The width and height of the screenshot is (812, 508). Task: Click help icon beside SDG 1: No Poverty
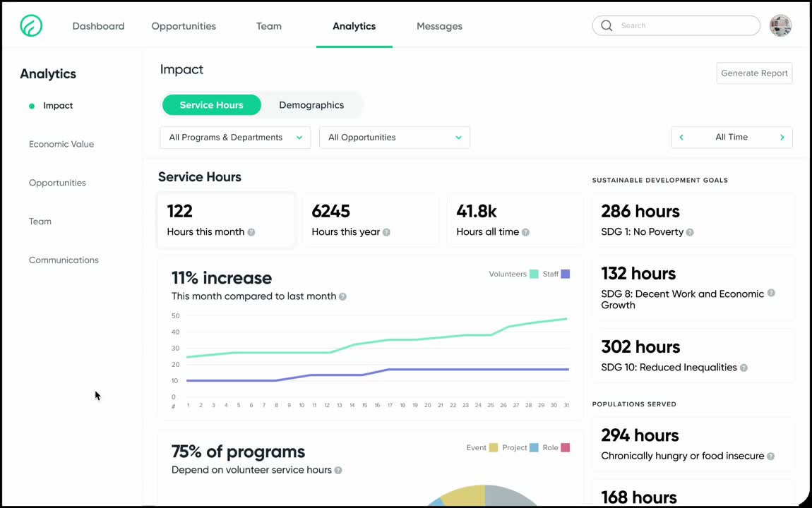pyautogui.click(x=690, y=232)
